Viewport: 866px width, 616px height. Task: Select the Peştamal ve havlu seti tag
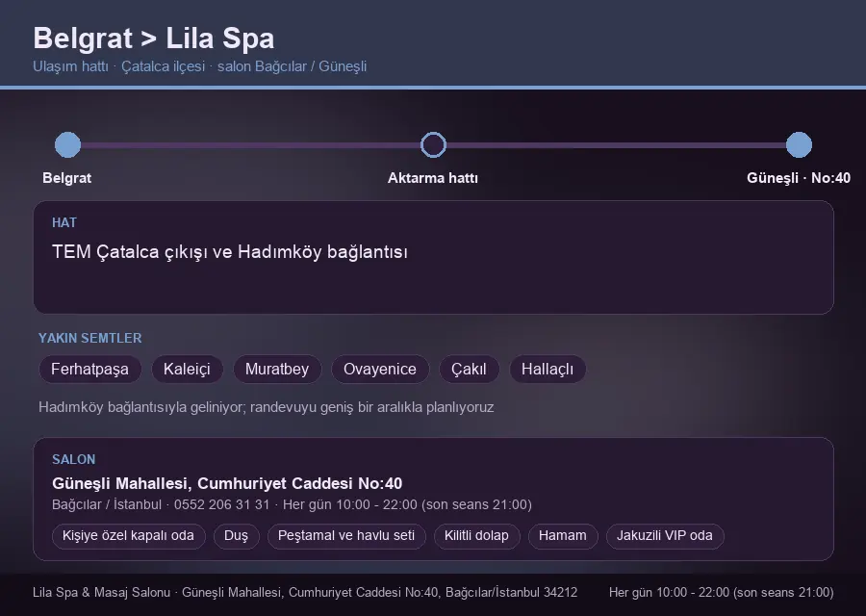point(346,536)
